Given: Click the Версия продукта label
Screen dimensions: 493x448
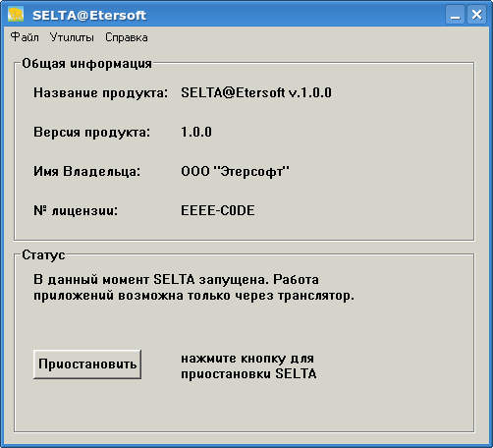Looking at the screenshot, I should [x=92, y=133].
